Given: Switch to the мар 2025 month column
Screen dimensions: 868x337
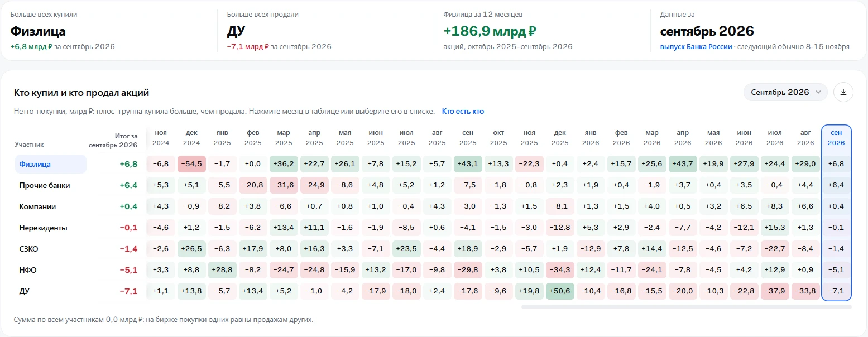Looking at the screenshot, I should coord(284,138).
